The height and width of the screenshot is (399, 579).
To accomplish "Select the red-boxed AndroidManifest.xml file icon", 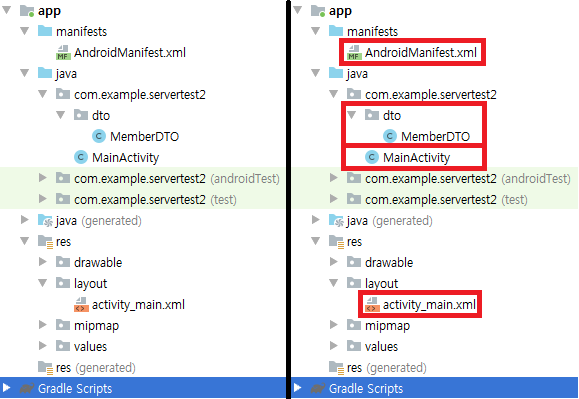I will click(354, 52).
